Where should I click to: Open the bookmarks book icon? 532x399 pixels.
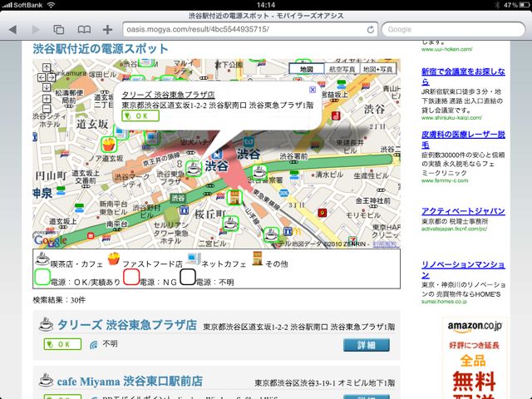click(84, 30)
